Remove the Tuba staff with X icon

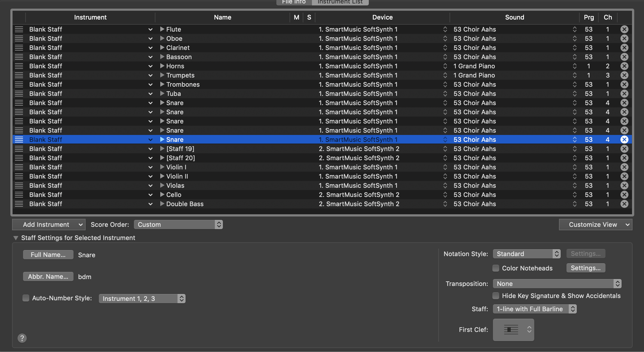pos(624,94)
